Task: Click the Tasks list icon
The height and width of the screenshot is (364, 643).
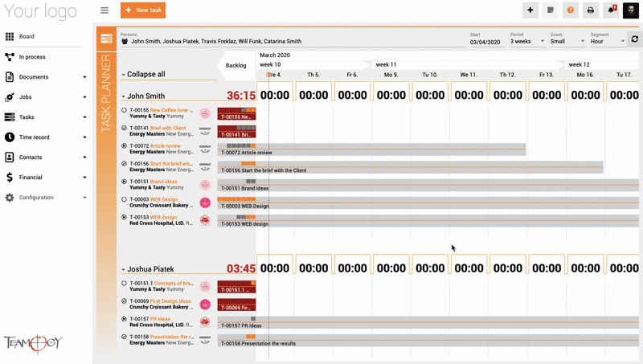Action: [x=10, y=117]
